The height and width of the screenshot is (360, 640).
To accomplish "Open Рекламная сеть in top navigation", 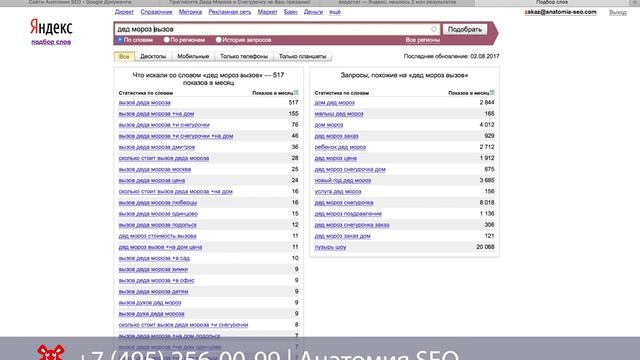I will (230, 12).
